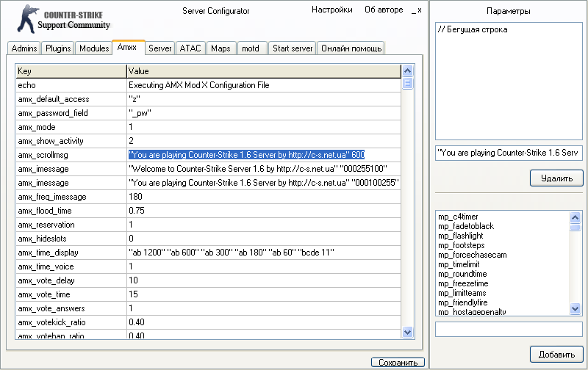588x370 pixels.
Task: Click the Бегущая строка description text area
Action: (509, 81)
